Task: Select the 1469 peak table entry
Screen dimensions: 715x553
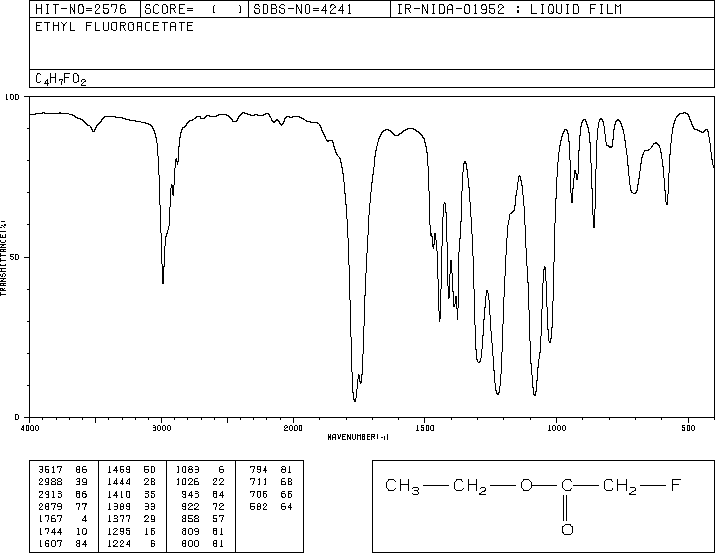Action: 131,470
